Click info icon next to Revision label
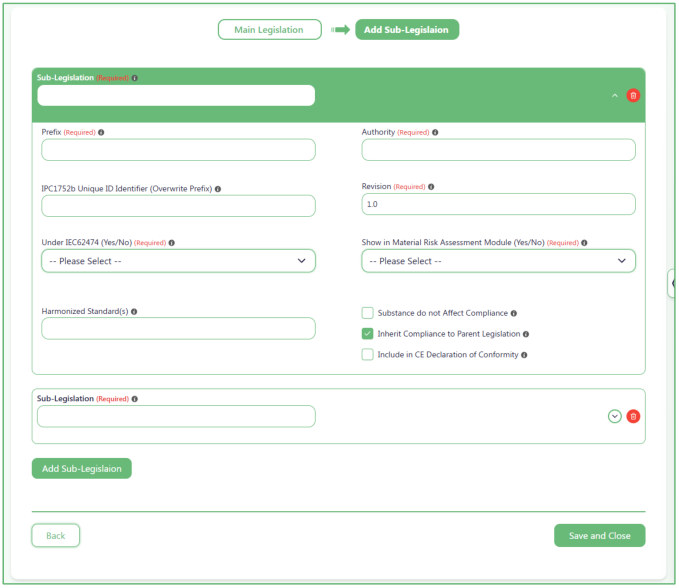 click(x=431, y=187)
